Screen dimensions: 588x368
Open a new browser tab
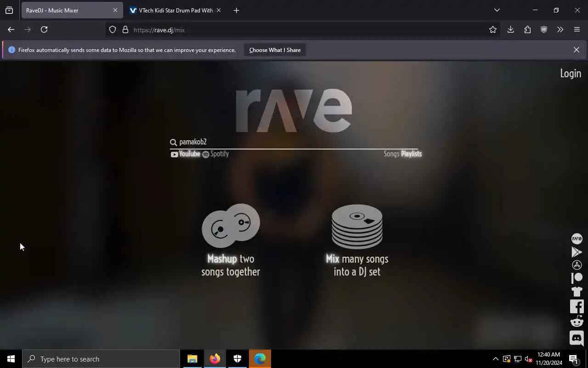[236, 10]
